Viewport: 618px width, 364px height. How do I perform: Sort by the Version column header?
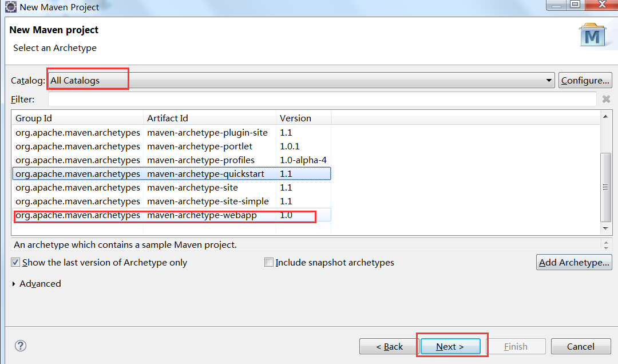304,118
